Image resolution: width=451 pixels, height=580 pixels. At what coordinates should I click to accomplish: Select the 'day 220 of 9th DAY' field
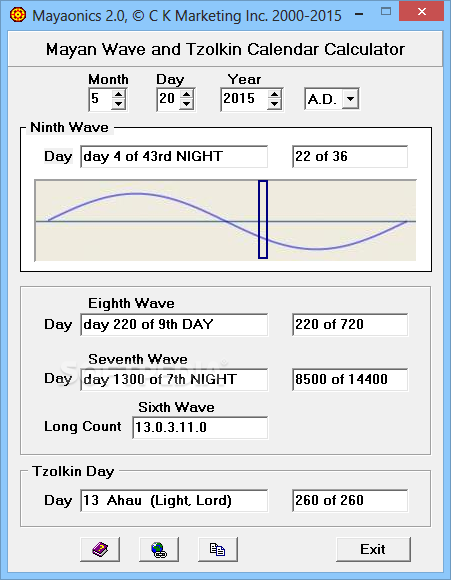(x=174, y=324)
